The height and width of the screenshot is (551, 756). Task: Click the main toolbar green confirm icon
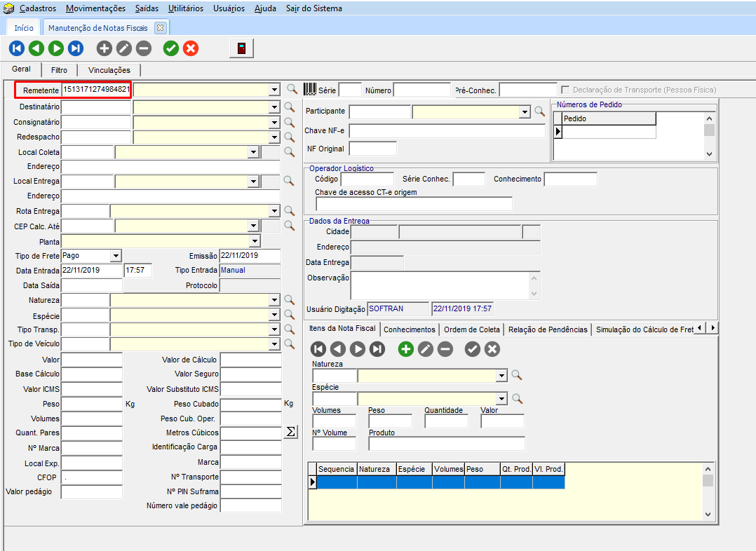[x=171, y=48]
